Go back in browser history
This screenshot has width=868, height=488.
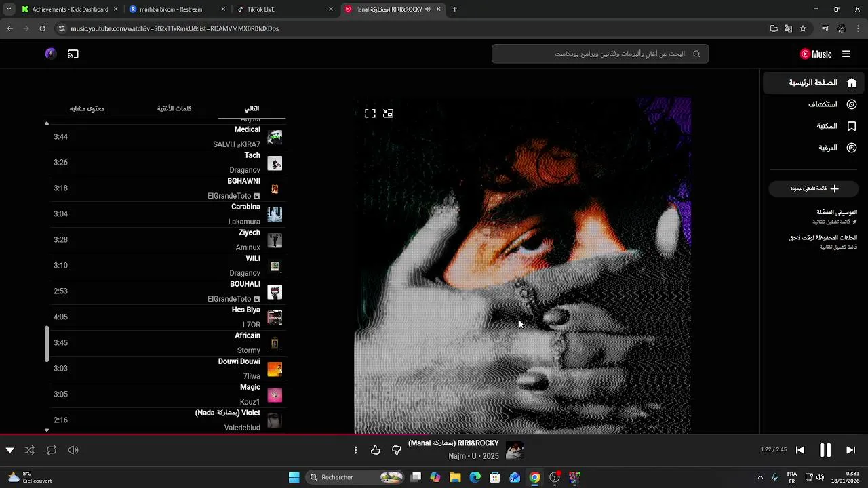coord(9,28)
